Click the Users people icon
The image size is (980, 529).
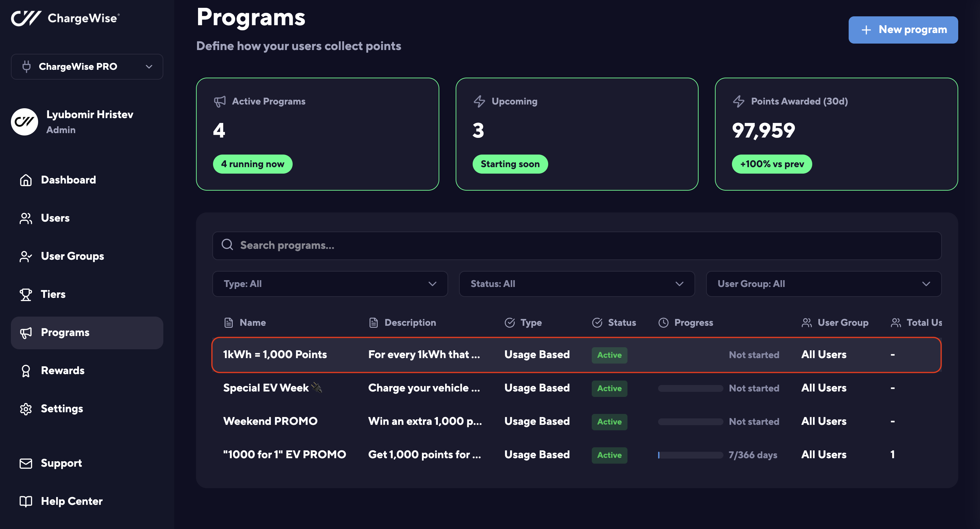(x=26, y=218)
